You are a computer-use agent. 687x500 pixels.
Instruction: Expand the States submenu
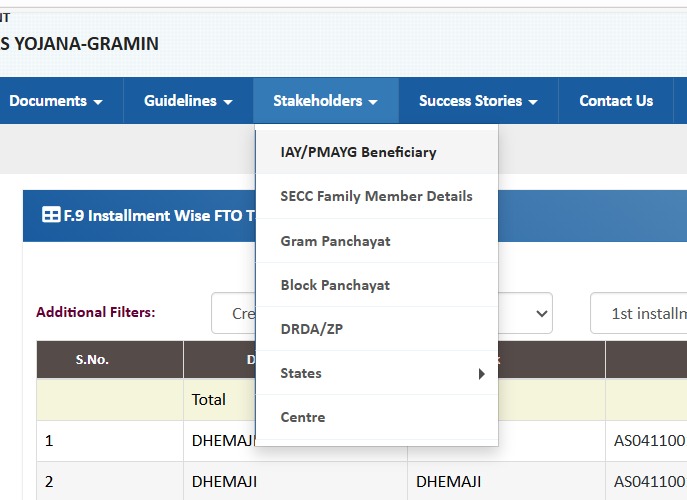click(377, 373)
